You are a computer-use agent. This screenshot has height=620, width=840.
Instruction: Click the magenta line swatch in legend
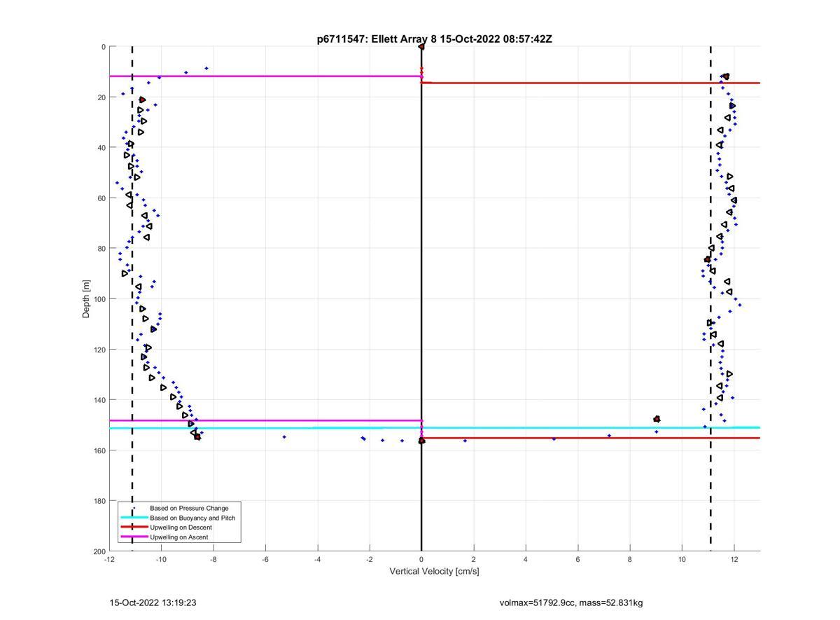(134, 537)
